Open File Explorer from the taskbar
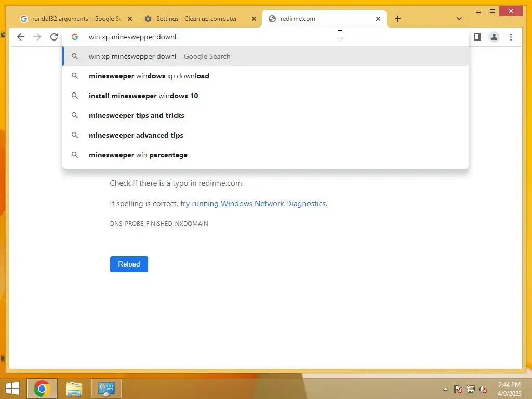 (74, 389)
